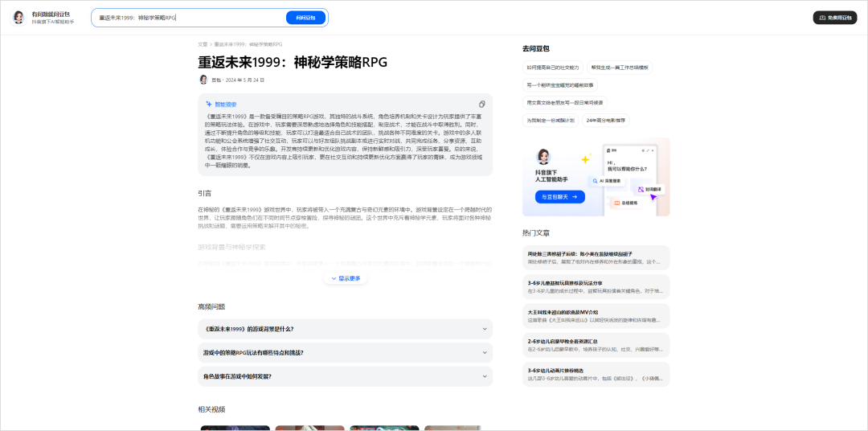
Task: Click the Doubao avatar logo in header
Action: (18, 18)
